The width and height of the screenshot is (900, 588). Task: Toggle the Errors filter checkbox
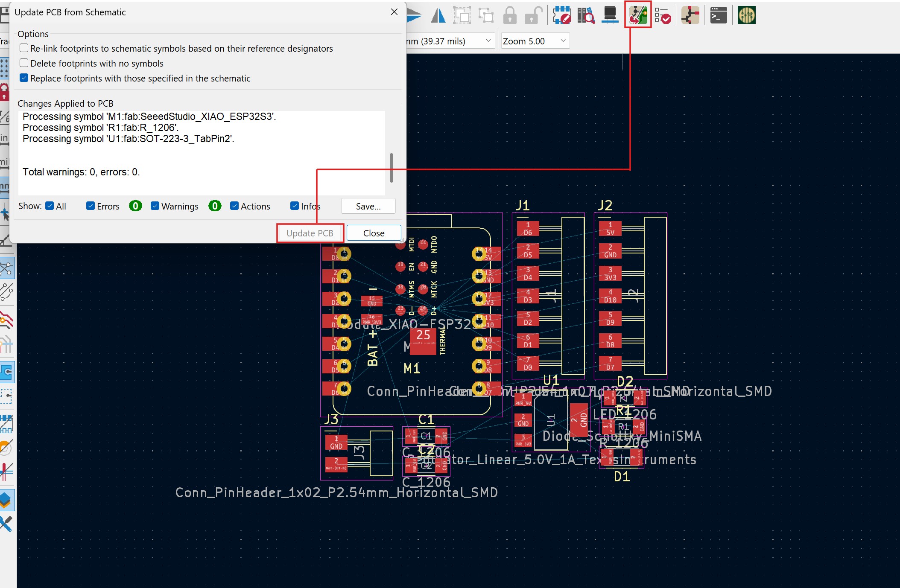coord(91,206)
